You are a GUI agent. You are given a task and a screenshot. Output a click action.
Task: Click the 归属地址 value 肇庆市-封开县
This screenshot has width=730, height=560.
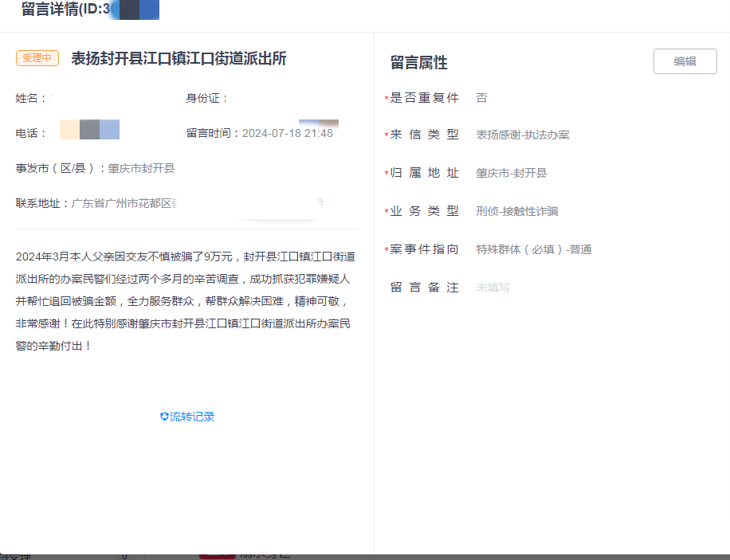[511, 173]
